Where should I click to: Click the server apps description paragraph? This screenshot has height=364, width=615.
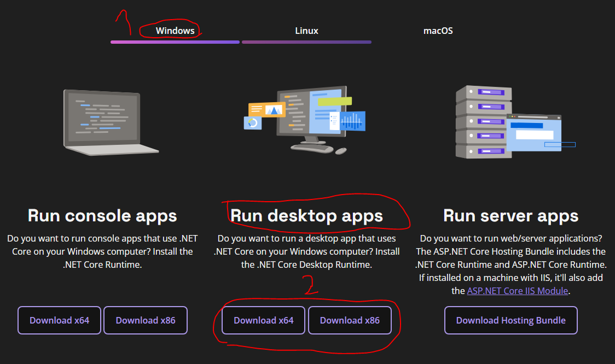click(x=510, y=265)
